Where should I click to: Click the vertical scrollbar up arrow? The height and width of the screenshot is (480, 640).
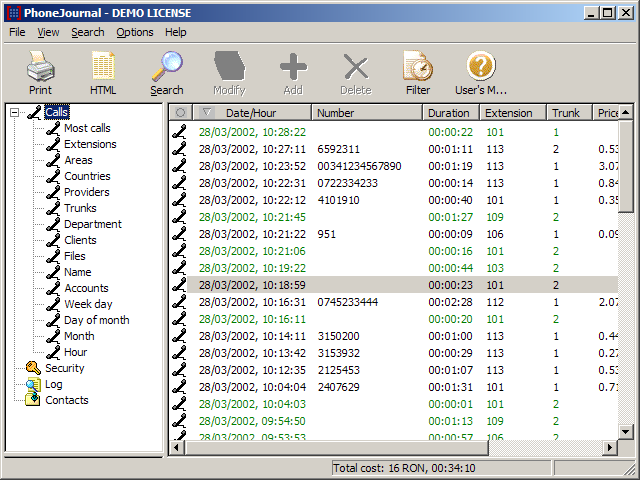tap(625, 113)
